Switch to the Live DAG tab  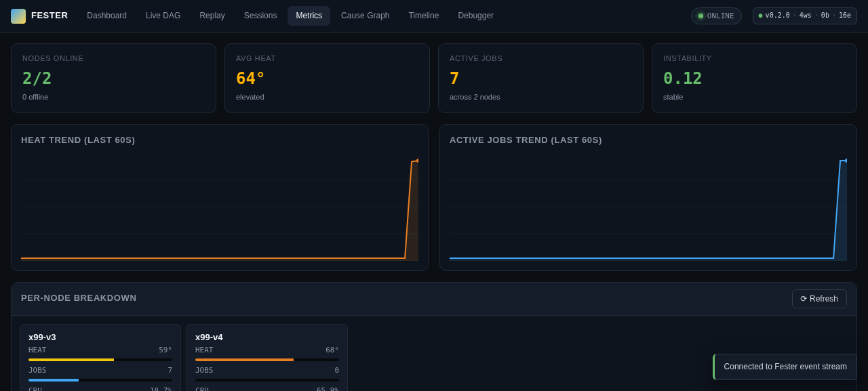tap(163, 16)
